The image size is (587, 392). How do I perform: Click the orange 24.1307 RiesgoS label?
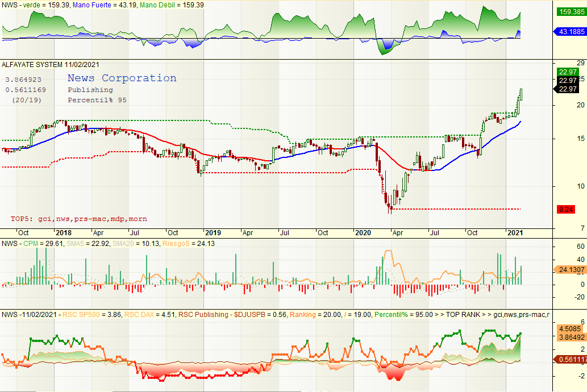point(570,269)
